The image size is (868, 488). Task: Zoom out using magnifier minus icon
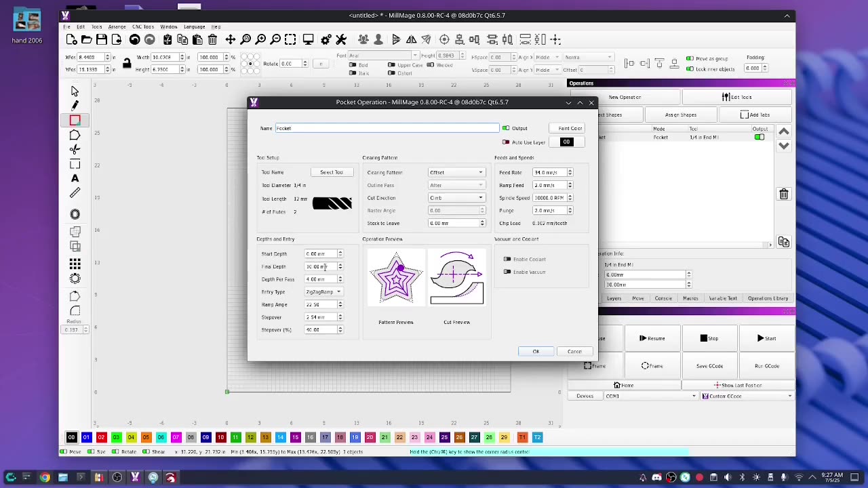coord(275,40)
